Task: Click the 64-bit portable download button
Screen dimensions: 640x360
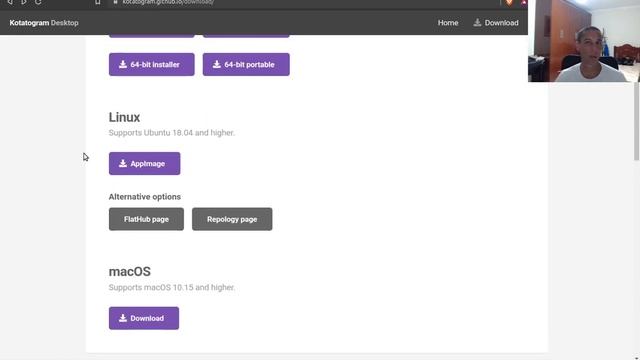Action: click(x=246, y=64)
